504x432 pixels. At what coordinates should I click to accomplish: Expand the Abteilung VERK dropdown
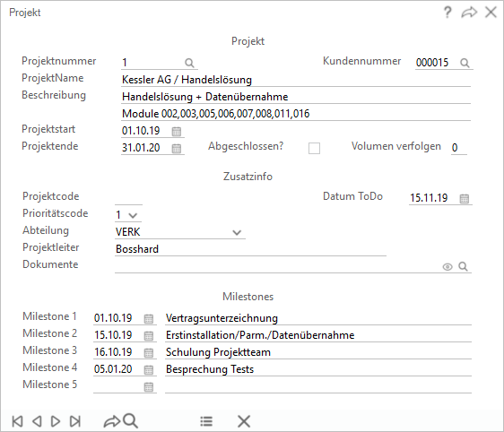pos(237,232)
